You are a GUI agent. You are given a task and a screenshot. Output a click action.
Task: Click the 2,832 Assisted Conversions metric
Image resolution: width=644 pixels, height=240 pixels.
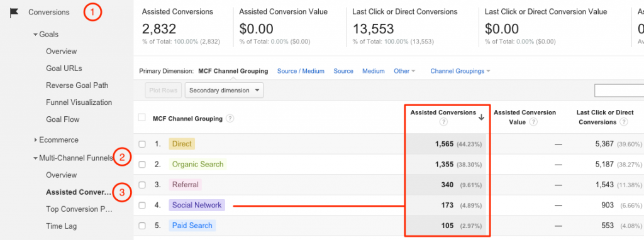[159, 29]
